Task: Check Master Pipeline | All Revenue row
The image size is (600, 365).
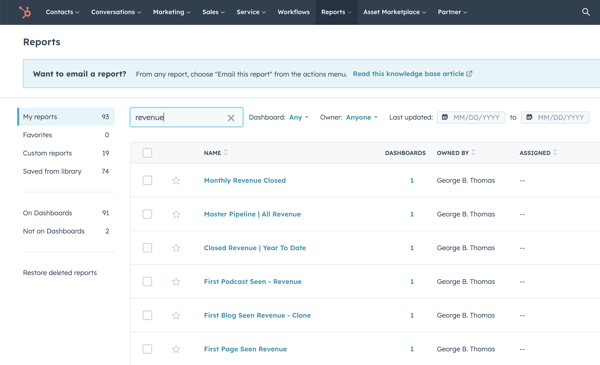Action: coord(147,214)
